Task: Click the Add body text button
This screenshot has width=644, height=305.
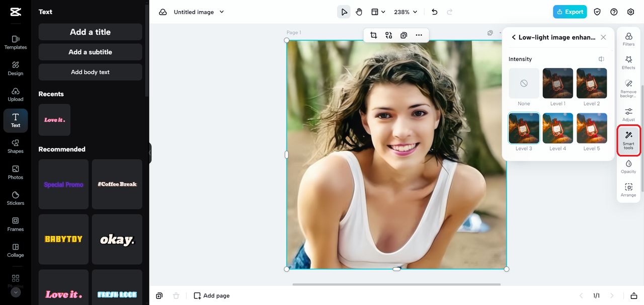Action: [x=90, y=72]
